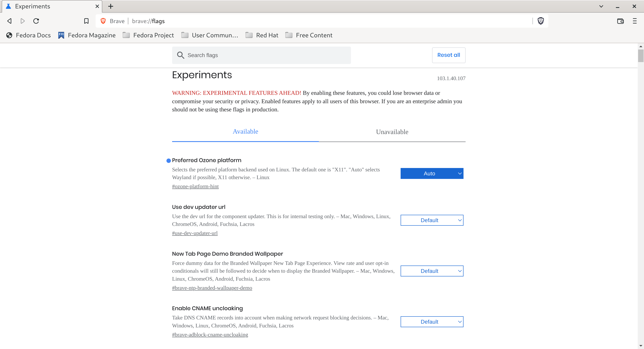This screenshot has height=349, width=644.
Task: Open Use dev updater url dropdown
Action: click(x=432, y=220)
